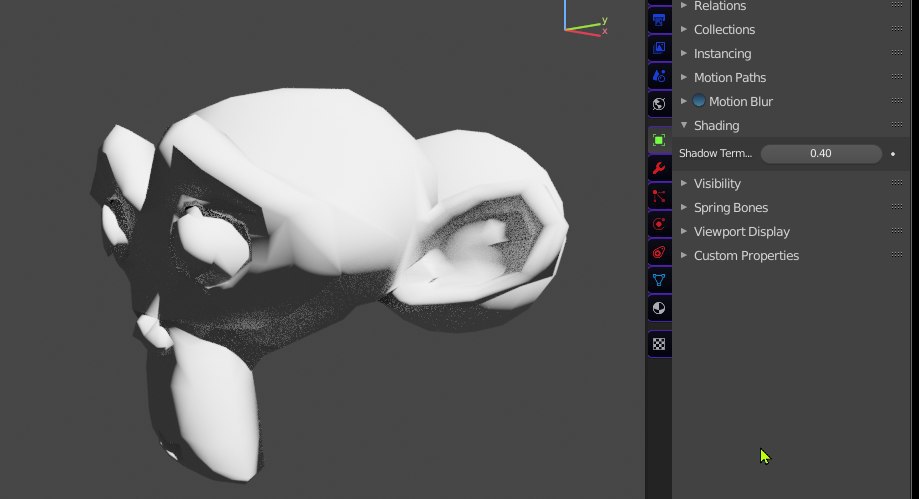
Task: Expand the Motion Blur panel arrow
Action: [684, 101]
